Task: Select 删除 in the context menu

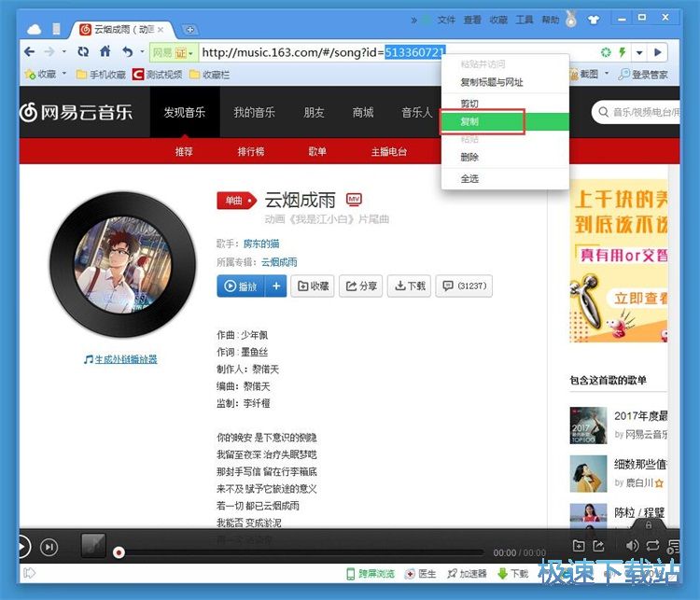Action: 505,157
